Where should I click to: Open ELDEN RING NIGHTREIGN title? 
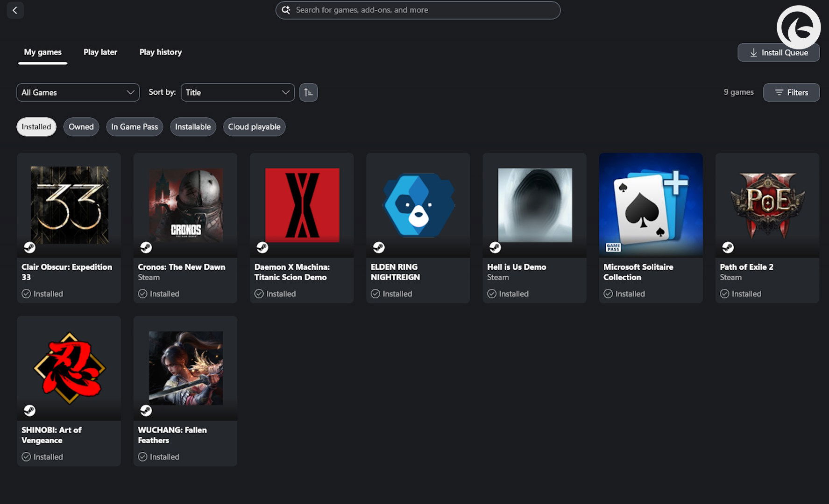[x=395, y=272]
